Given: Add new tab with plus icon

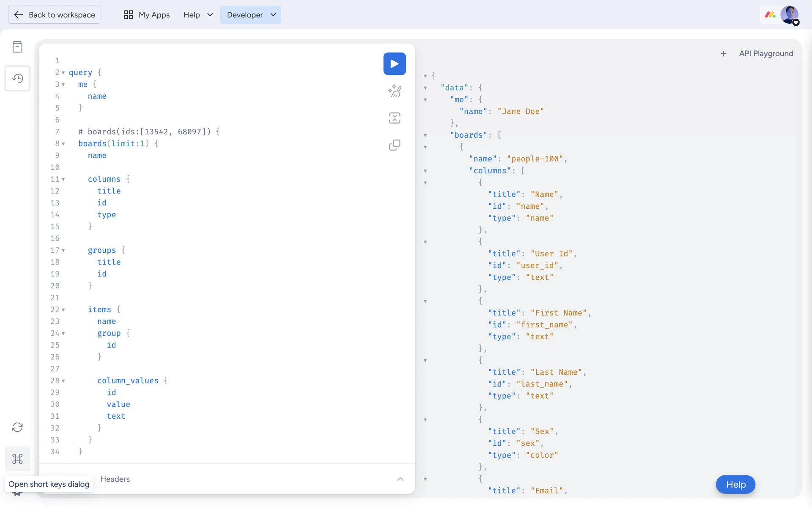Looking at the screenshot, I should tap(723, 54).
